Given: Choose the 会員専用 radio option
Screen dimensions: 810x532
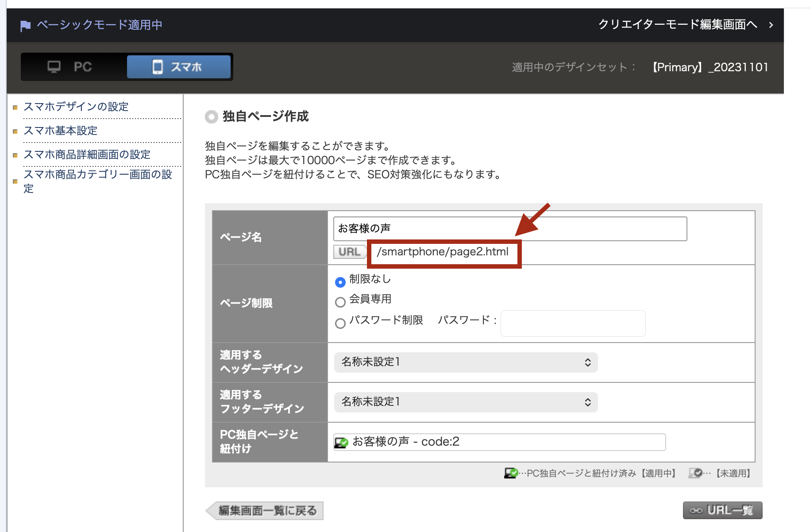Looking at the screenshot, I should point(340,302).
